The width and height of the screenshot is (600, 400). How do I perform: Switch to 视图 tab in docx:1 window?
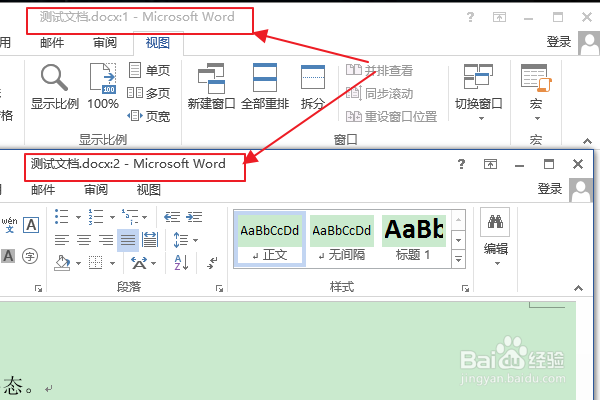(x=158, y=42)
